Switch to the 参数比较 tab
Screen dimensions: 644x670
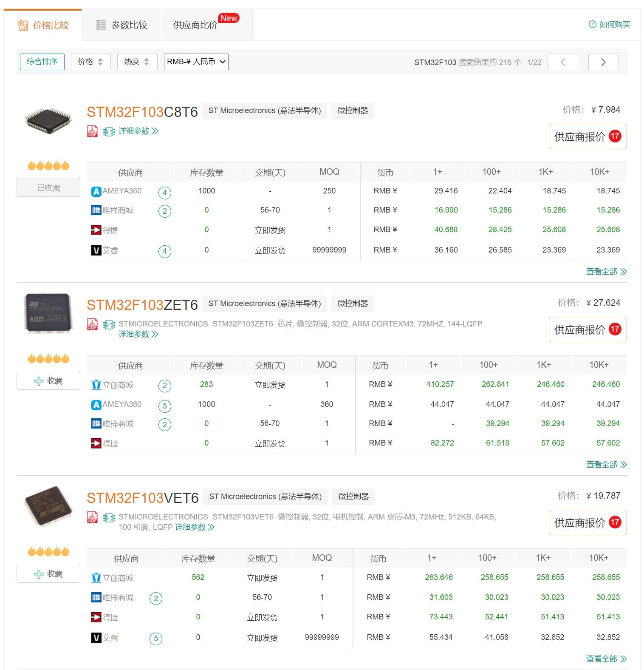[121, 25]
